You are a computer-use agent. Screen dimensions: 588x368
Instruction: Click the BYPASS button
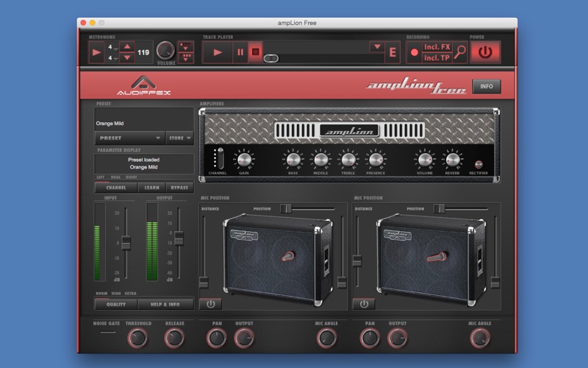coord(179,188)
